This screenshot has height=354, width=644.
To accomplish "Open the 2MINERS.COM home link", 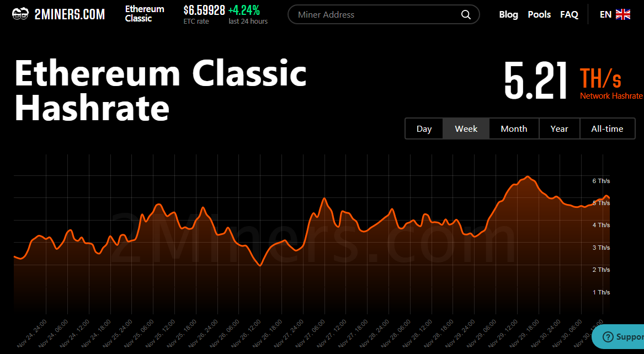I will [58, 14].
